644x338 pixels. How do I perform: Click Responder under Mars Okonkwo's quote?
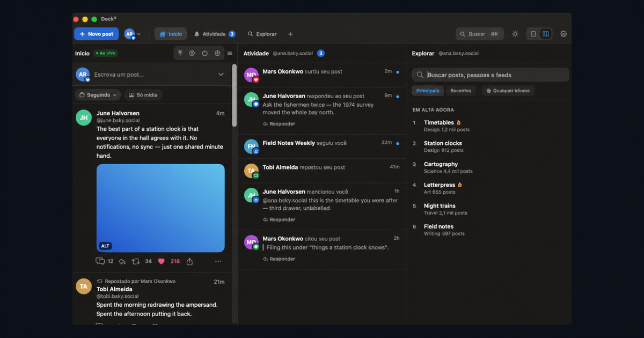pos(279,259)
